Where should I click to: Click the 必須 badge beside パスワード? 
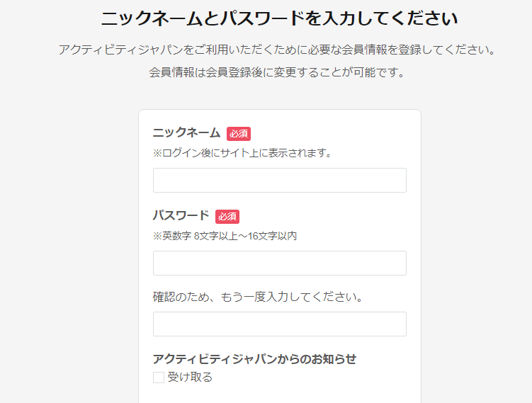227,217
